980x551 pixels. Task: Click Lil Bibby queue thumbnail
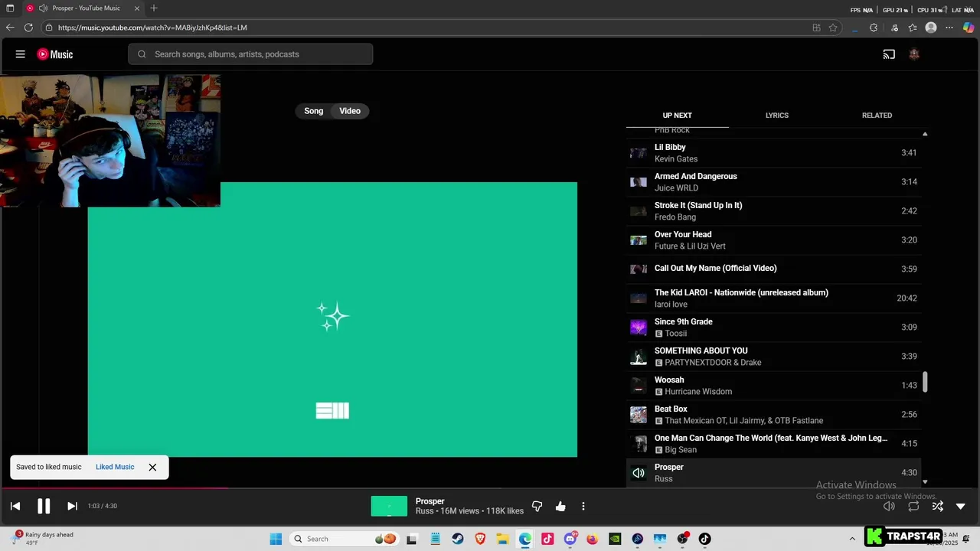pos(639,153)
